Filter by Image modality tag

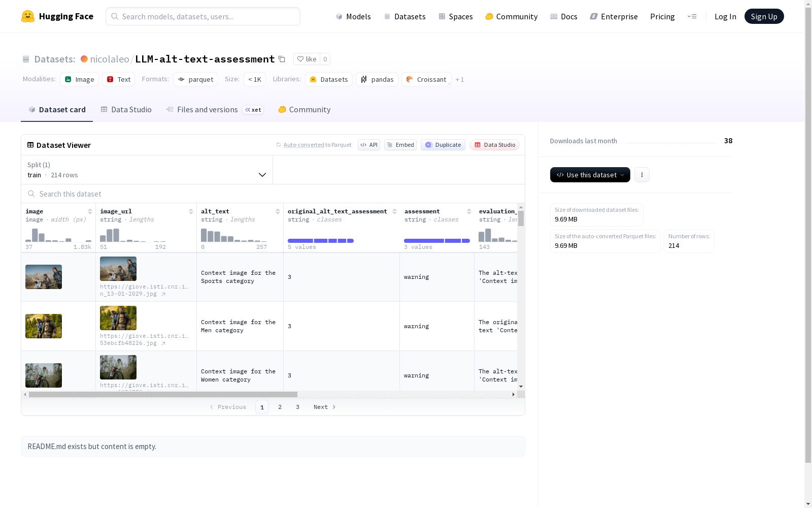click(79, 79)
